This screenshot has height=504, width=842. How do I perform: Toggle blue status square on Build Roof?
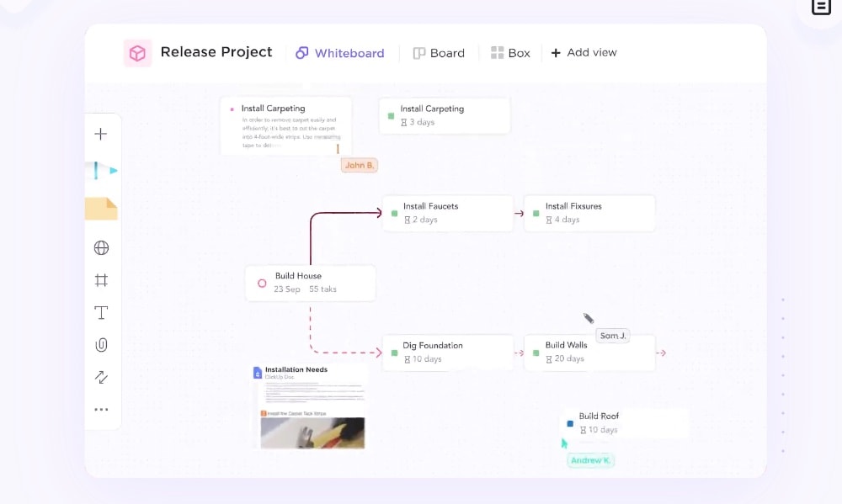(570, 423)
